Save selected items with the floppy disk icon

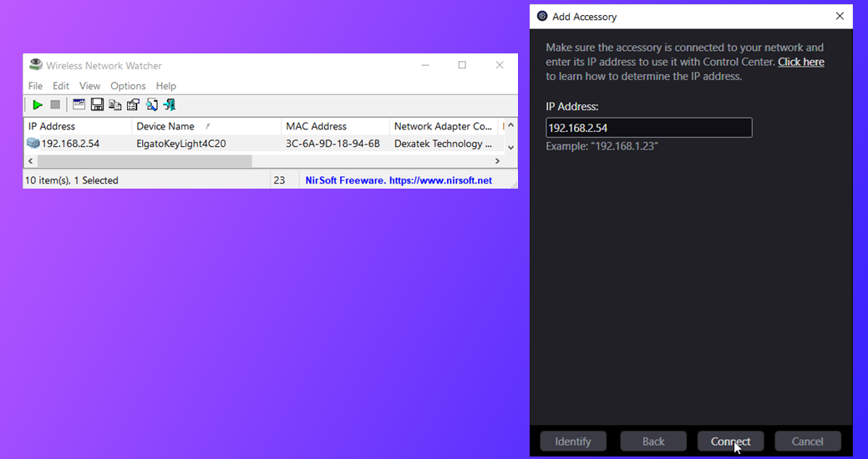tap(97, 104)
